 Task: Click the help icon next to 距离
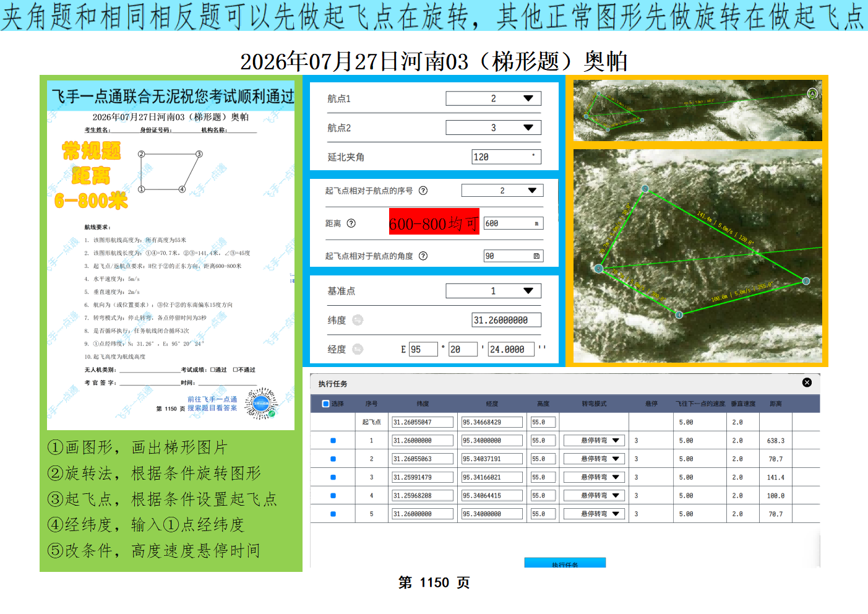click(x=351, y=223)
